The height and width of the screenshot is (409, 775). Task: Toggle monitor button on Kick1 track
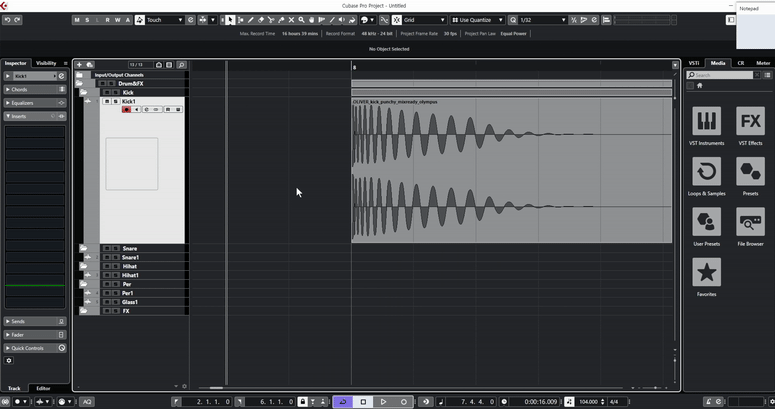[x=136, y=109]
